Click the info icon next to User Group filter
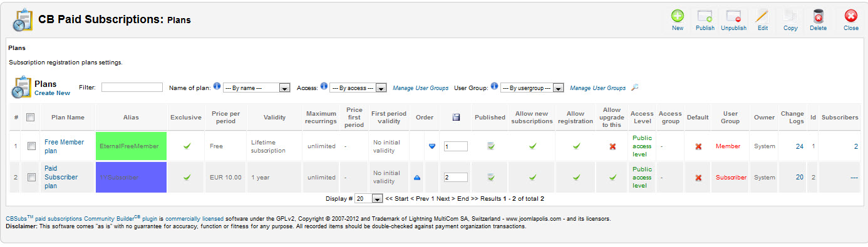Viewport: 868px width, 247px height. (494, 86)
